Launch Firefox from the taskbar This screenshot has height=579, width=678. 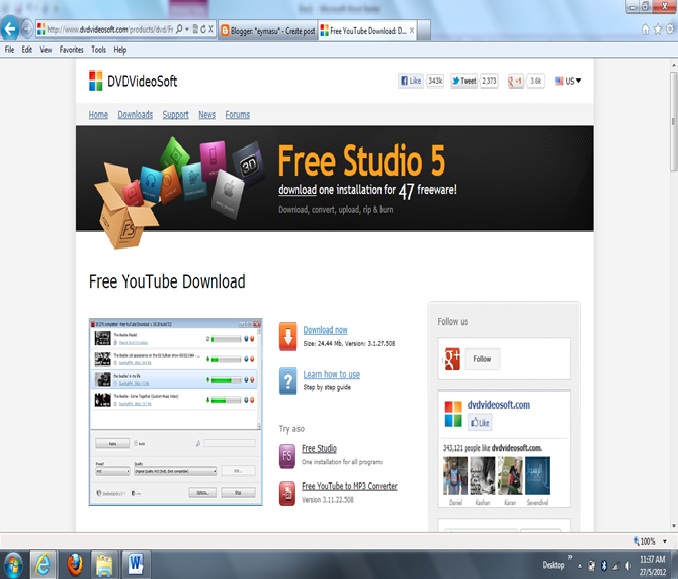click(74, 565)
